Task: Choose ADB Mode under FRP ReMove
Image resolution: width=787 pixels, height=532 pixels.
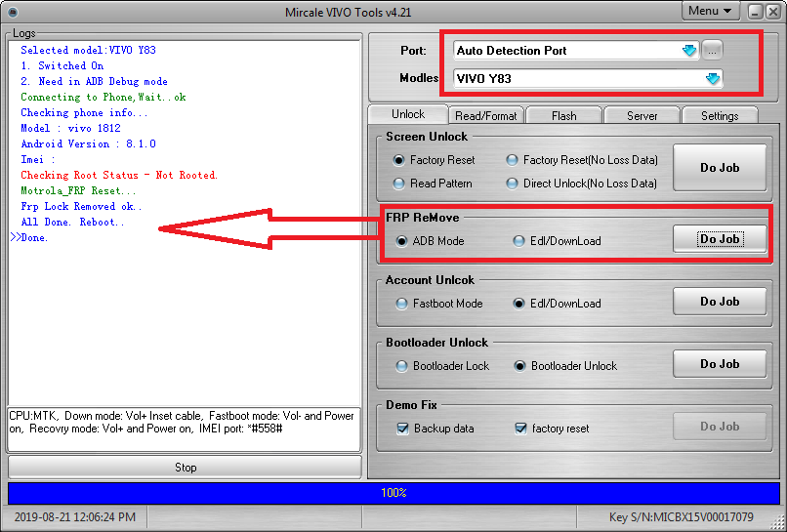Action: click(401, 241)
